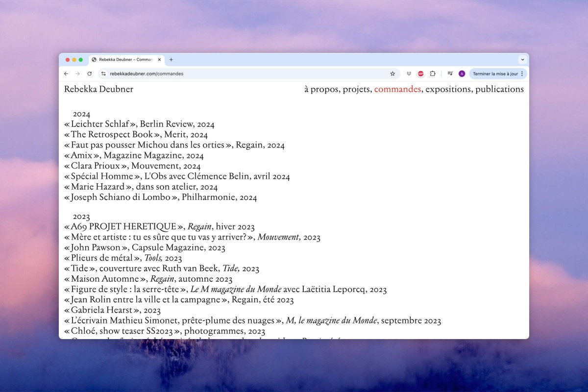
Task: Open the Extensions puzzle-piece menu
Action: [x=433, y=73]
